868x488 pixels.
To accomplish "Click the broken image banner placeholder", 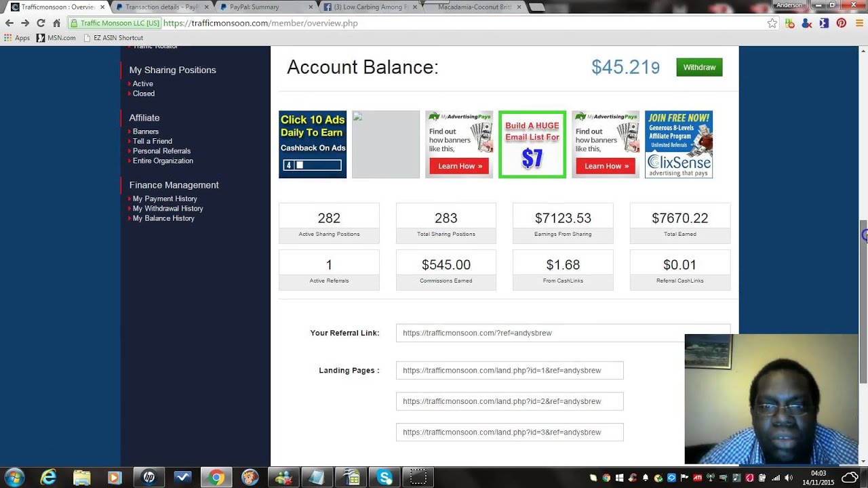I will click(386, 144).
